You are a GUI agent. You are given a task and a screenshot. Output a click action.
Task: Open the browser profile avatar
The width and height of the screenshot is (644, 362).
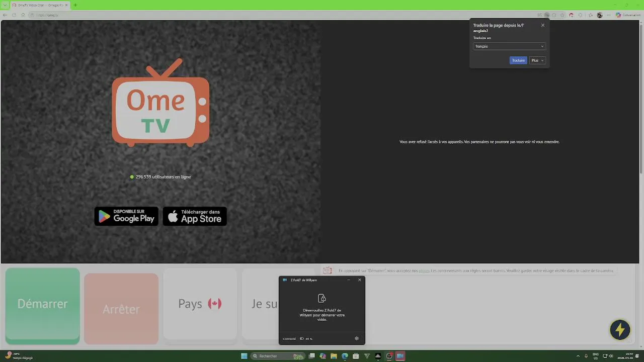[x=600, y=15]
